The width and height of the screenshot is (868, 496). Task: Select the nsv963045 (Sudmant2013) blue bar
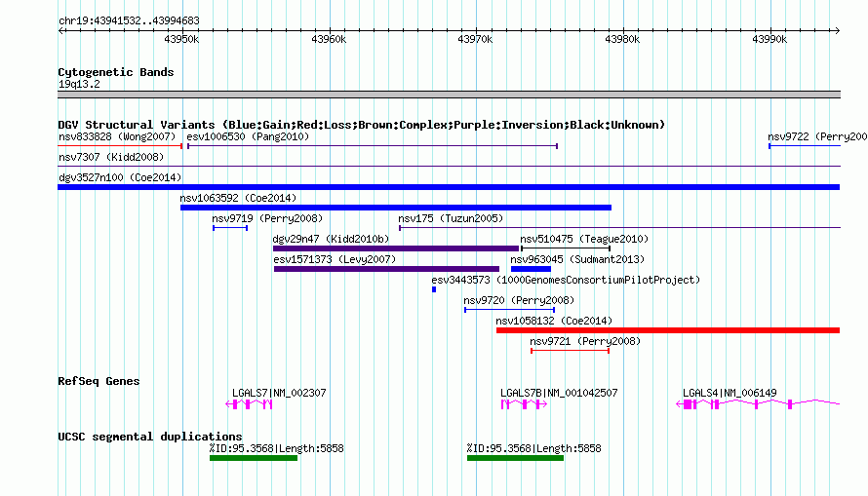(x=531, y=269)
